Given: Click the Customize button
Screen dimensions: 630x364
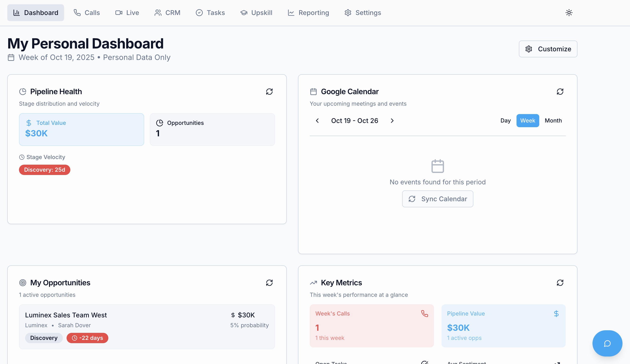Looking at the screenshot, I should 548,49.
